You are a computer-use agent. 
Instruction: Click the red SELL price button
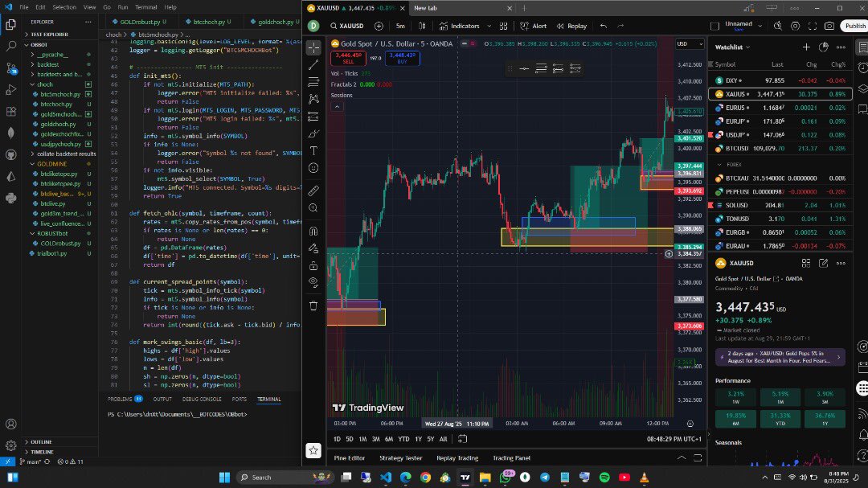(348, 58)
